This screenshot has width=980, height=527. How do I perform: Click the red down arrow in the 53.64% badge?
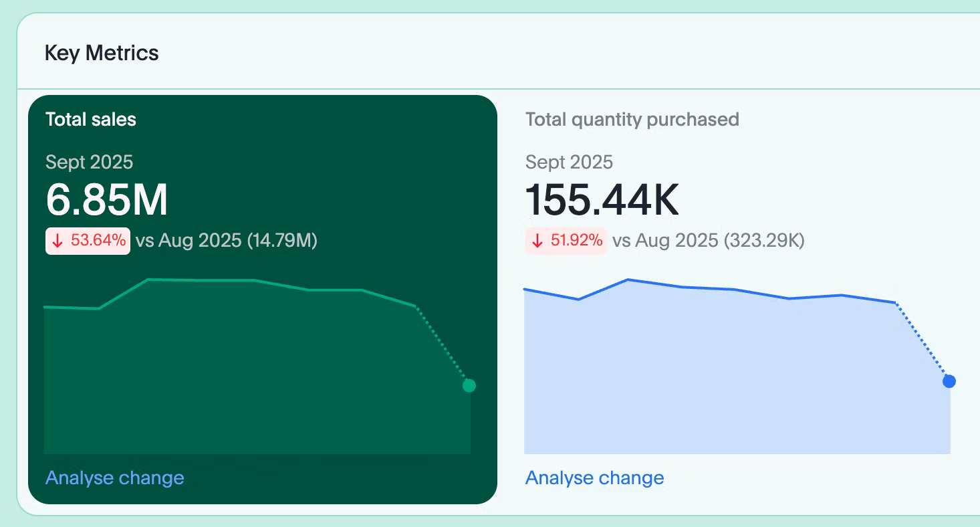(x=57, y=241)
